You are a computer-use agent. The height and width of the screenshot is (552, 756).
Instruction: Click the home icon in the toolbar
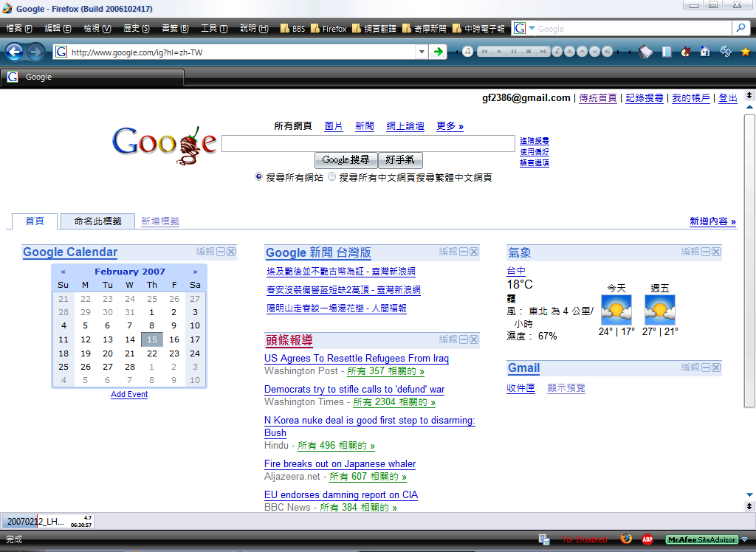coord(705,51)
